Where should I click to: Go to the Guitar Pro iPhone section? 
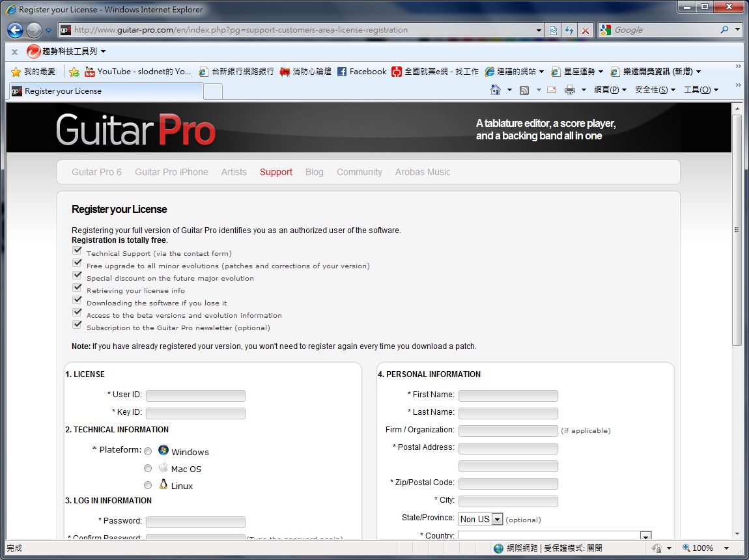coord(171,172)
